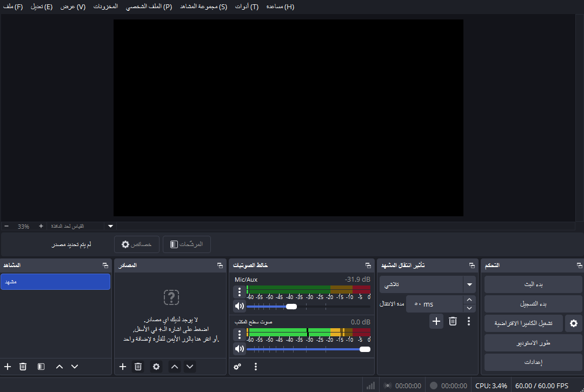Open the Scene Transitions panel kebab menu
The width and height of the screenshot is (584, 392).
click(x=468, y=321)
